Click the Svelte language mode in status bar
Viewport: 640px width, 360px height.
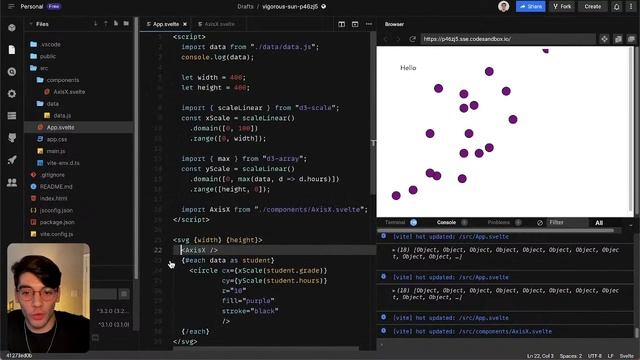coord(627,356)
